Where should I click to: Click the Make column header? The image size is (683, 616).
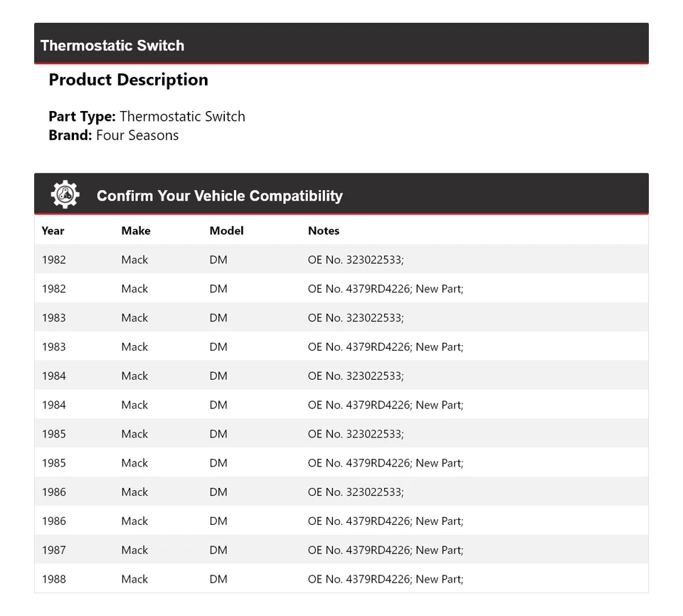click(136, 230)
